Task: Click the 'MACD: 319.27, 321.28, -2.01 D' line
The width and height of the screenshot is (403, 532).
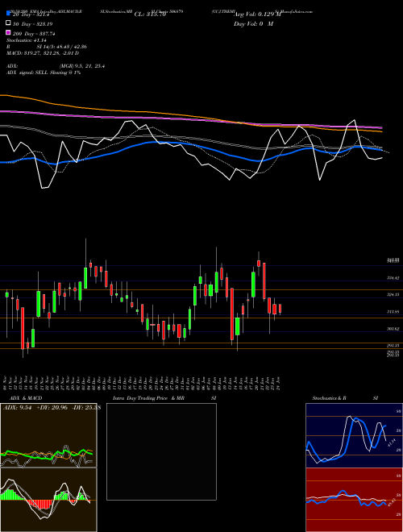Action: click(43, 53)
